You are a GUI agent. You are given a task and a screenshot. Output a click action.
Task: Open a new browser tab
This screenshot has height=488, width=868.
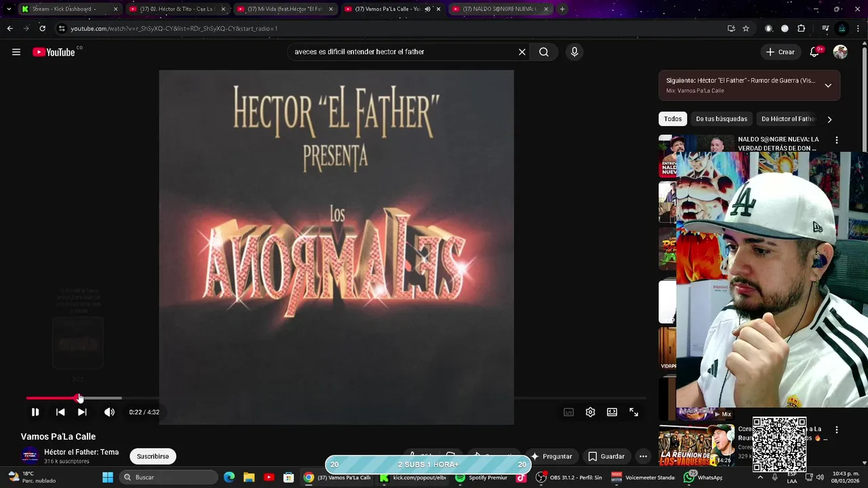(x=562, y=9)
